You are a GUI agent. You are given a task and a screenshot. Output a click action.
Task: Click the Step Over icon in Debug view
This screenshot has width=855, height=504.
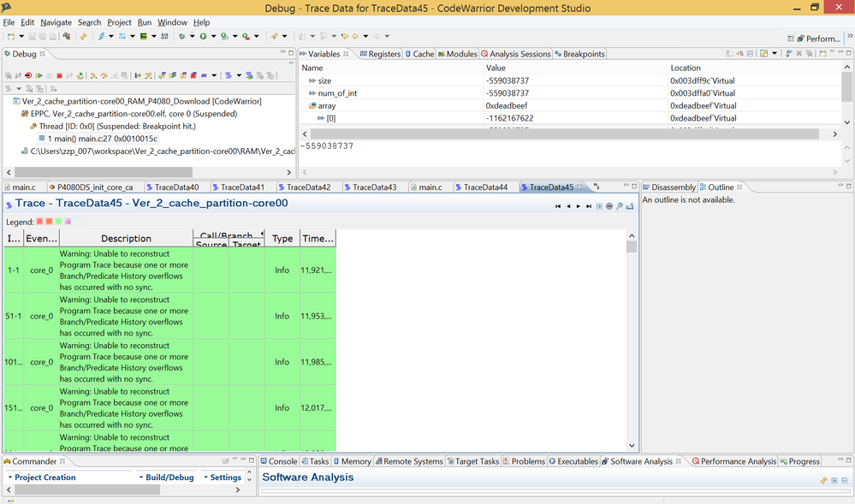[x=104, y=75]
